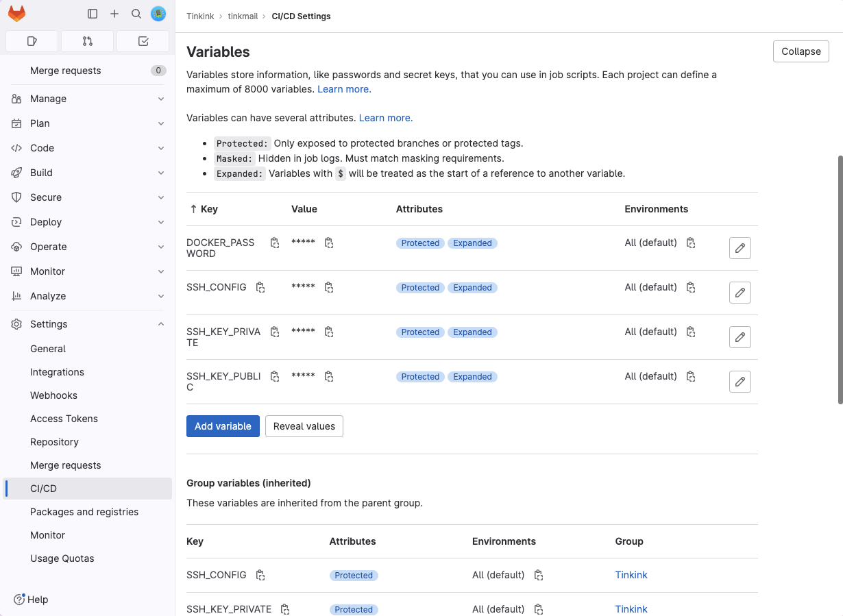This screenshot has width=843, height=616.
Task: Expand the Operate sidebar section
Action: (x=88, y=247)
